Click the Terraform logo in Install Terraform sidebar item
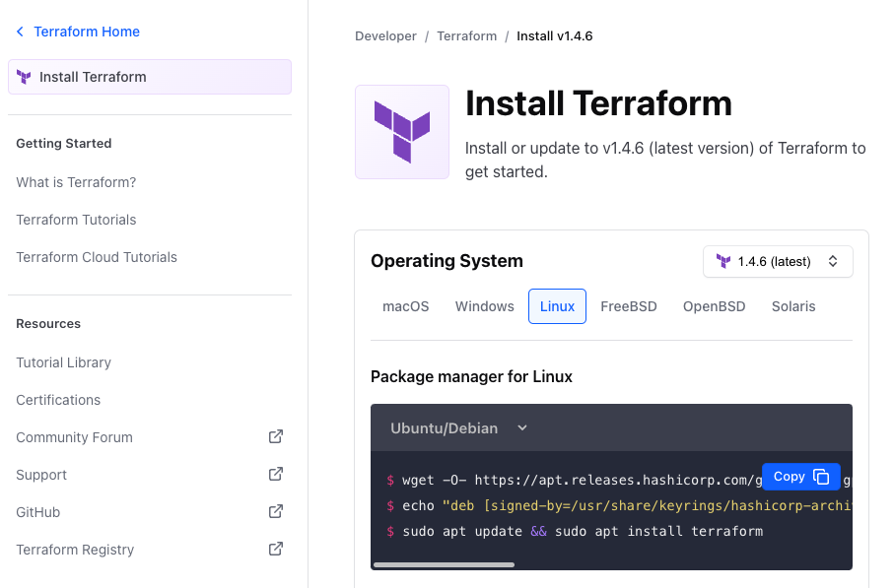The width and height of the screenshot is (894, 588). click(x=24, y=77)
